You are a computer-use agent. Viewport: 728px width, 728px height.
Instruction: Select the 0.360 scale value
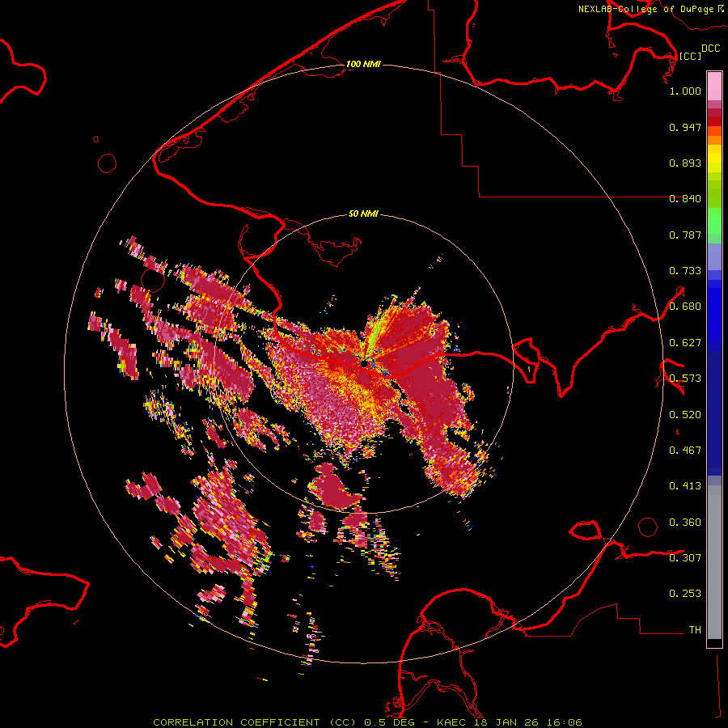[x=685, y=523]
